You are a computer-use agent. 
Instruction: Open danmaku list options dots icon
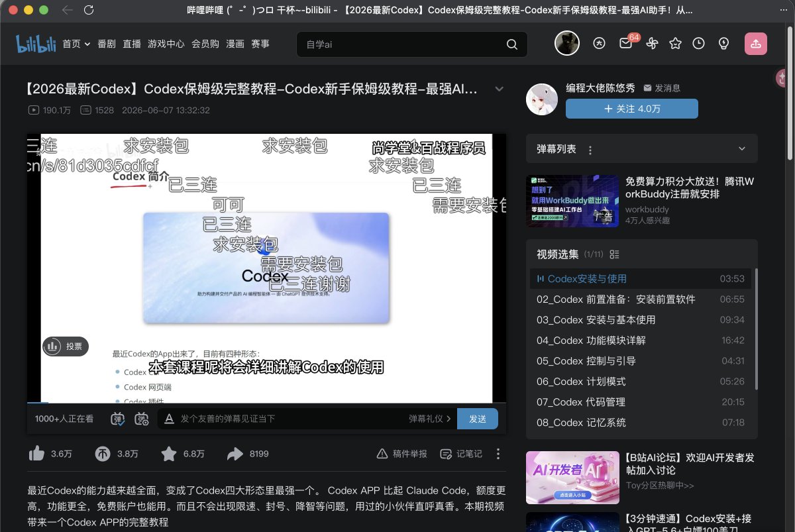pyautogui.click(x=590, y=150)
